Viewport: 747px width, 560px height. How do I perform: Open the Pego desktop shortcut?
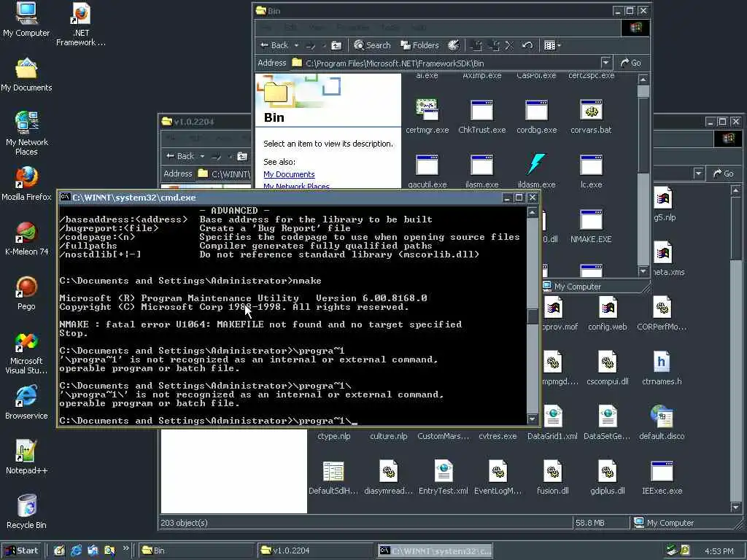26,293
